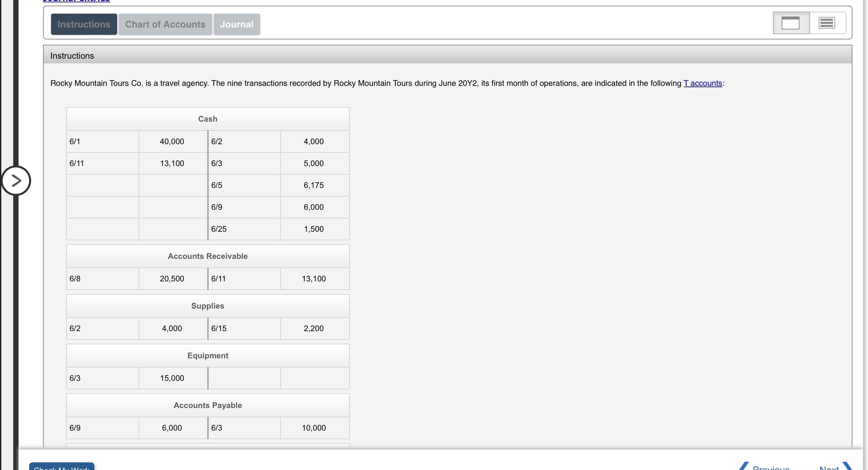Expand the collapsed side panel arrow
The height and width of the screenshot is (470, 868).
16,181
